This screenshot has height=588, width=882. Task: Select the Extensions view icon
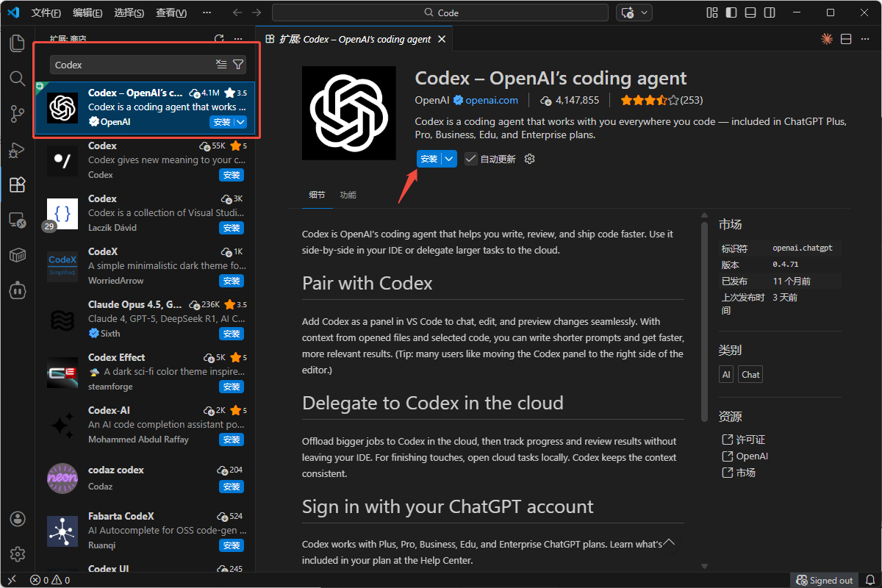pos(18,184)
